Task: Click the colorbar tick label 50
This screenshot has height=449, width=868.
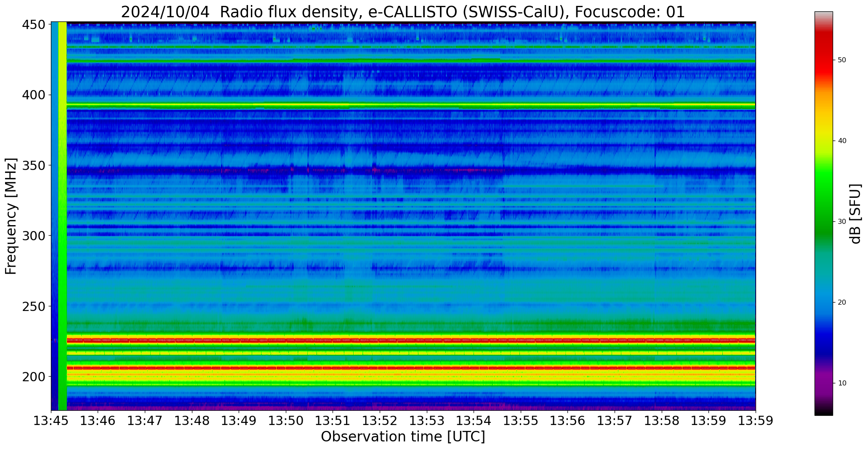Action: coord(842,60)
